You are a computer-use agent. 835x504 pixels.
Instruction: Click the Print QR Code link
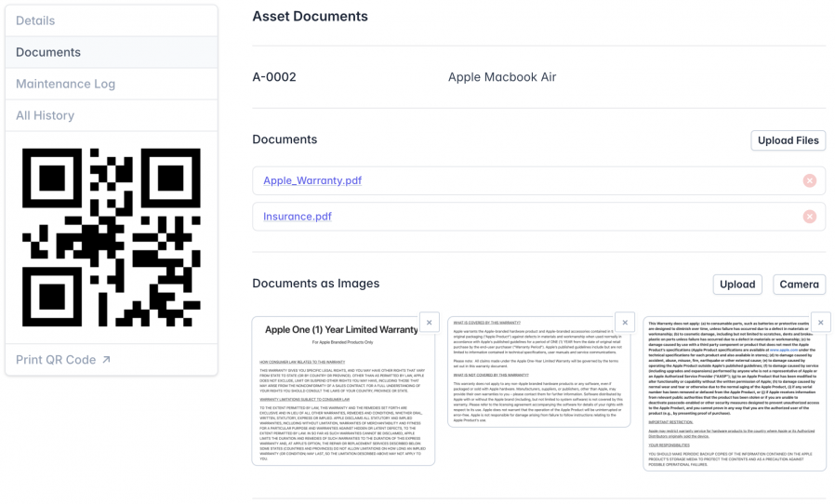point(63,360)
